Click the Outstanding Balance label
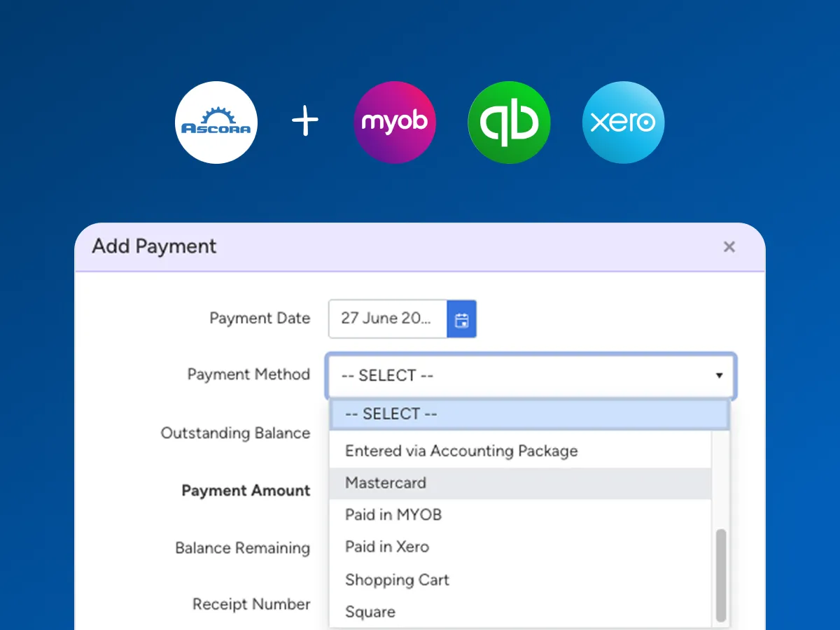Screen dimensions: 840x630 pos(235,433)
